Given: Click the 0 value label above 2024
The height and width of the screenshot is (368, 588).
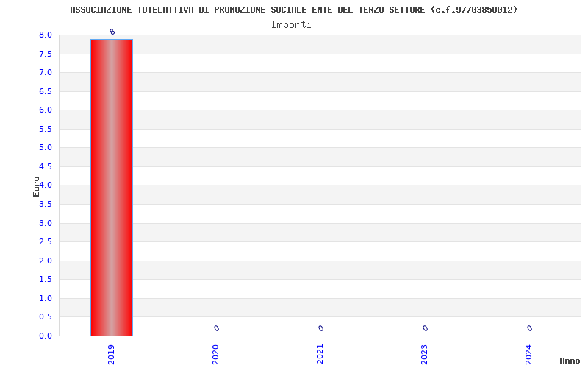Looking at the screenshot, I should click(529, 328).
